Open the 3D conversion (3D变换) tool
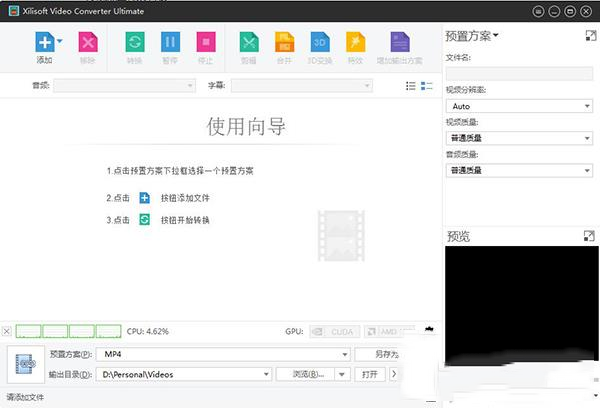This screenshot has height=408, width=600. pyautogui.click(x=319, y=42)
